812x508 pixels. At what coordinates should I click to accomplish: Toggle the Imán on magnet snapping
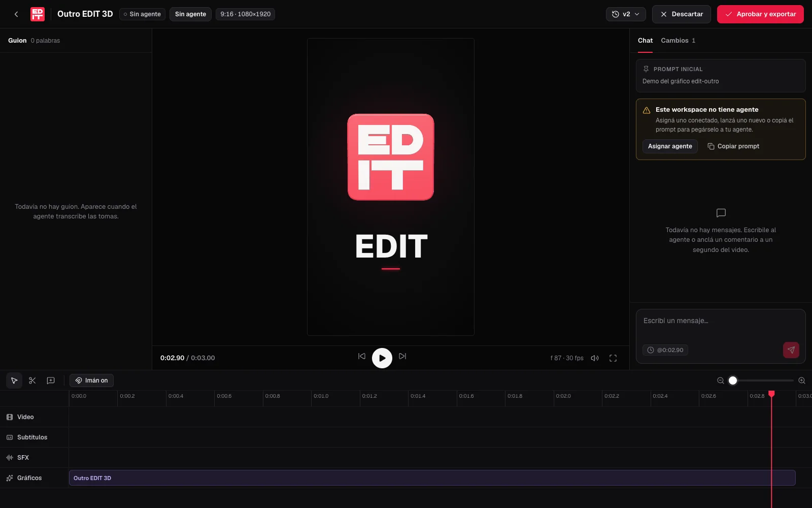(x=91, y=380)
